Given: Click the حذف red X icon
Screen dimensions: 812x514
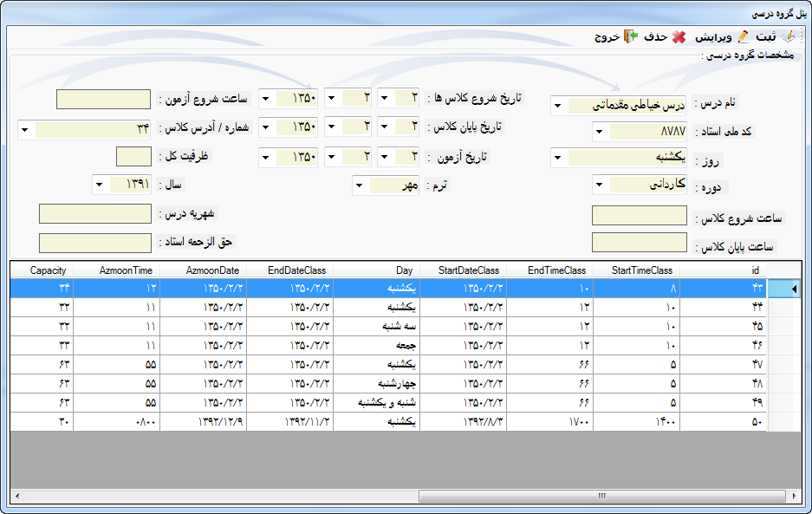Looking at the screenshot, I should pyautogui.click(x=679, y=36).
